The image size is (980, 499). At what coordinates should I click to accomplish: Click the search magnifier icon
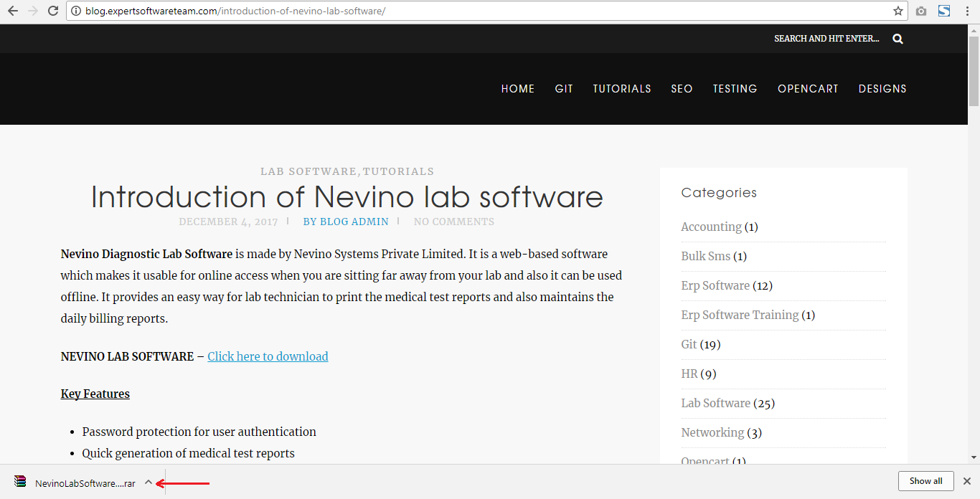pos(897,39)
